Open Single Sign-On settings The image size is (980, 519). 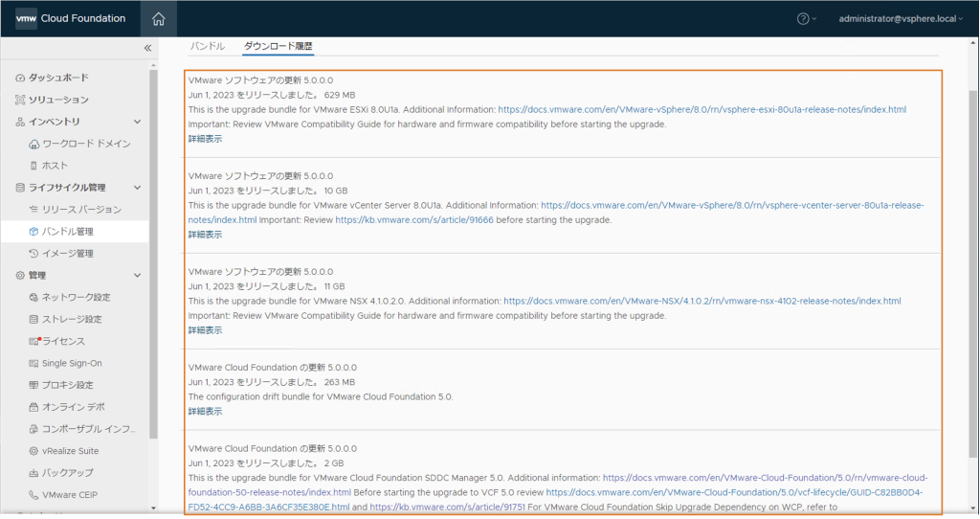click(x=72, y=363)
